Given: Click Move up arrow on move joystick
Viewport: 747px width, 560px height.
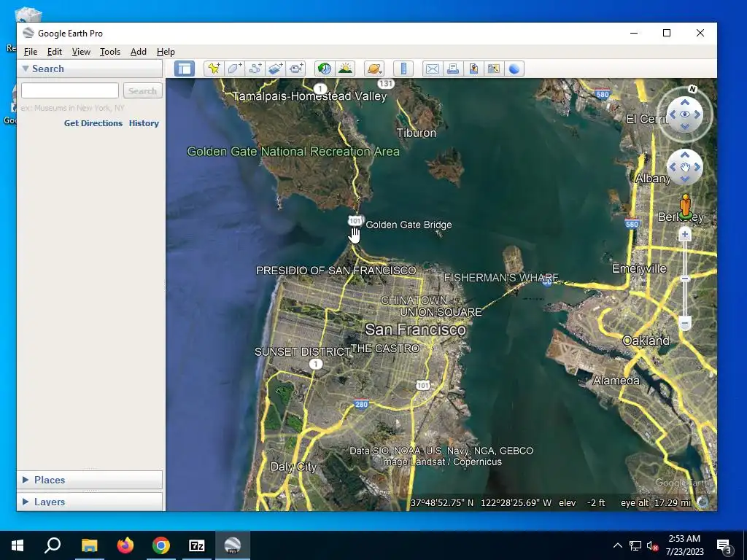Looking at the screenshot, I should (x=684, y=155).
